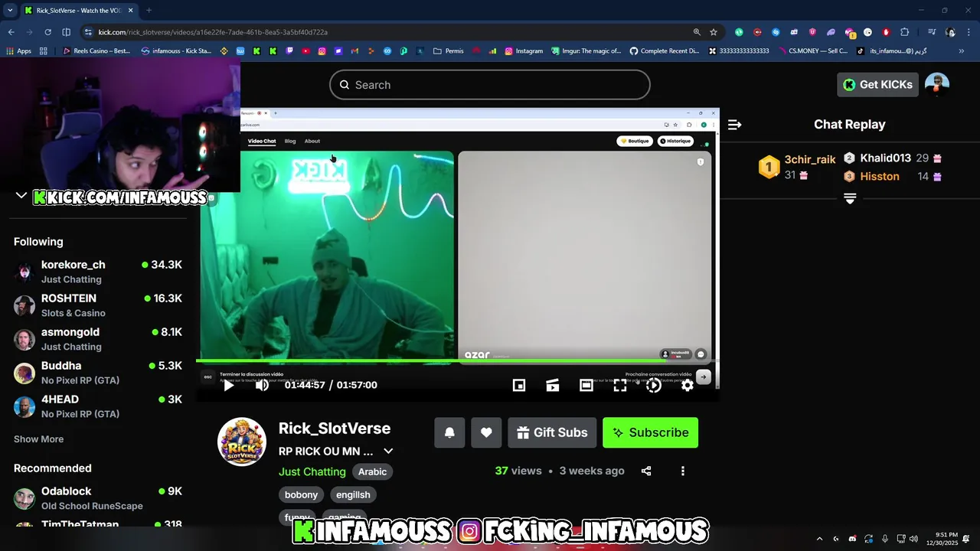Open the Extensions puzzle menu
Viewport: 980px width, 551px height.
coord(905,32)
